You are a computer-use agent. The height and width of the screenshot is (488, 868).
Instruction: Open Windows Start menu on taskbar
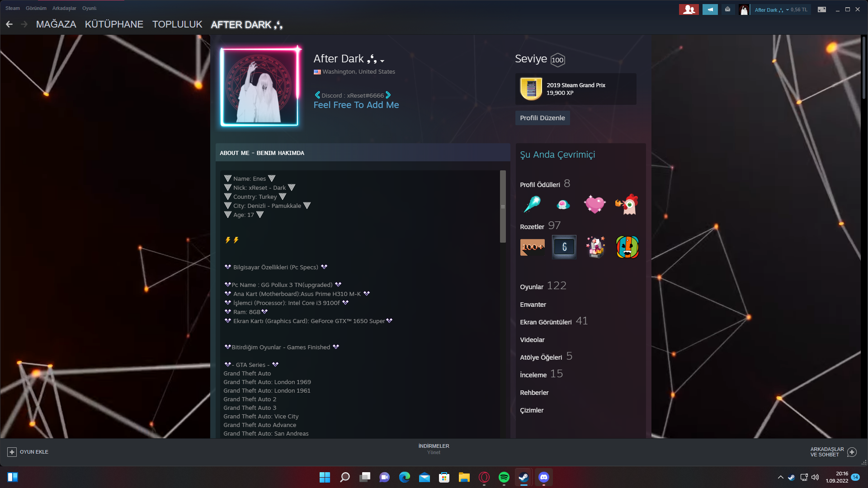click(x=325, y=477)
